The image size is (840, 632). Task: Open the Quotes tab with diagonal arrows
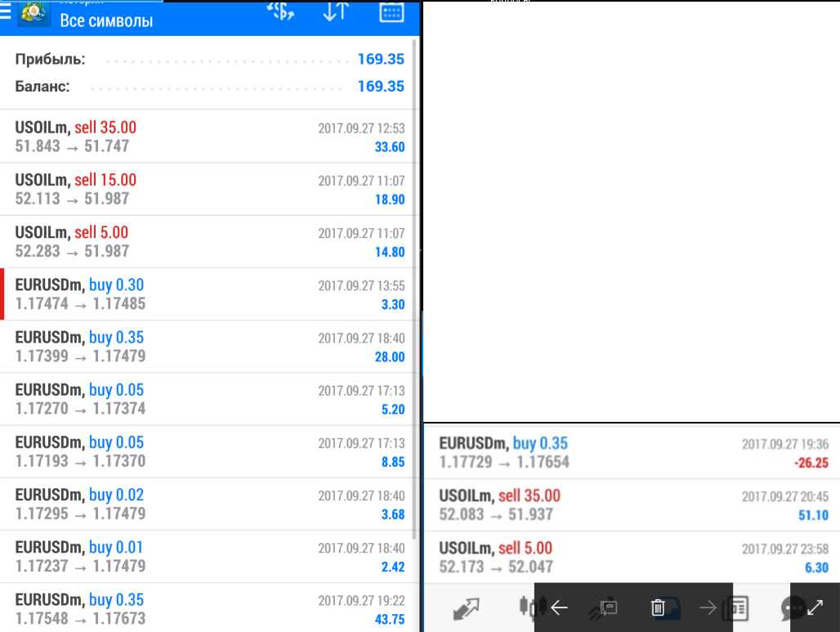point(466,608)
